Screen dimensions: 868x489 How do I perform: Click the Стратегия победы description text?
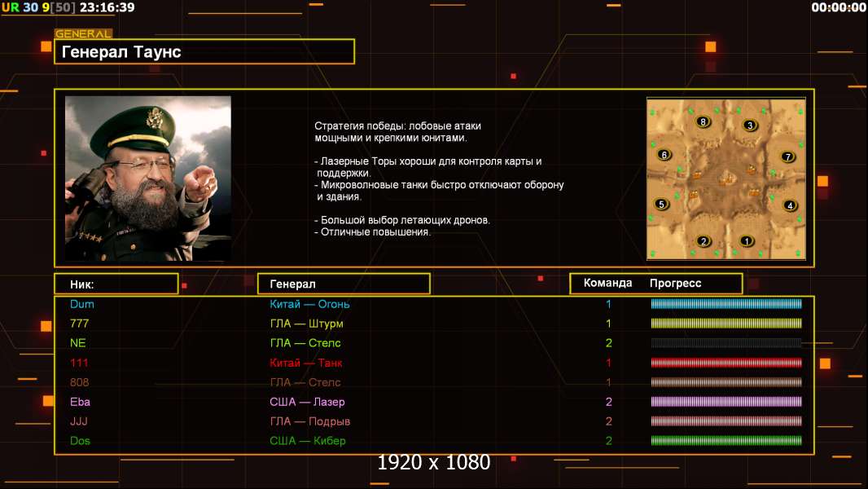[397, 132]
